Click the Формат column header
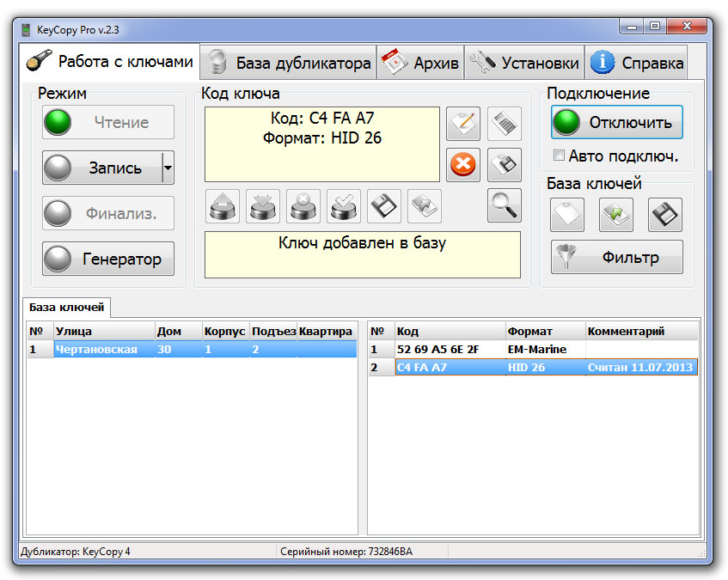Viewport: 728px width, 580px height. pos(546,332)
